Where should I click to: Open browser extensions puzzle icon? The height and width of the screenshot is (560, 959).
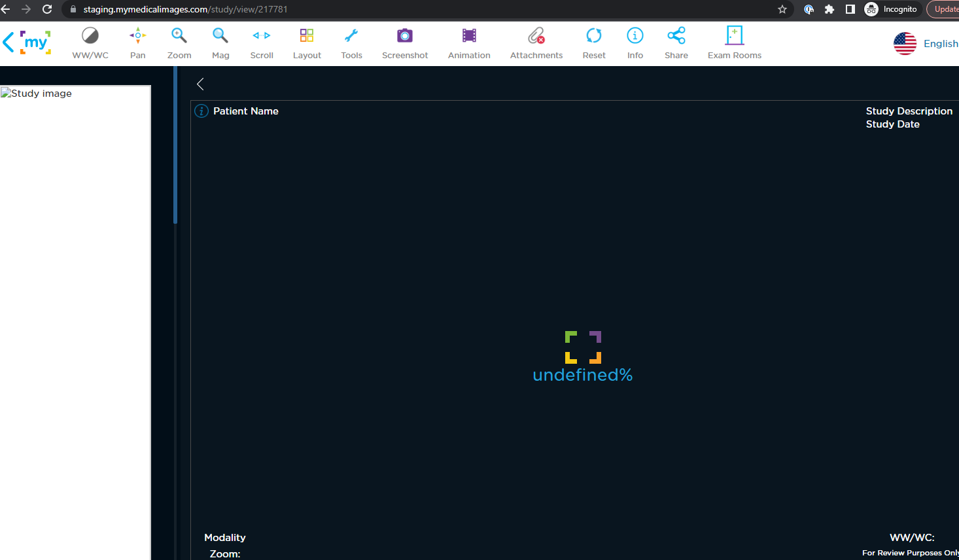click(829, 9)
